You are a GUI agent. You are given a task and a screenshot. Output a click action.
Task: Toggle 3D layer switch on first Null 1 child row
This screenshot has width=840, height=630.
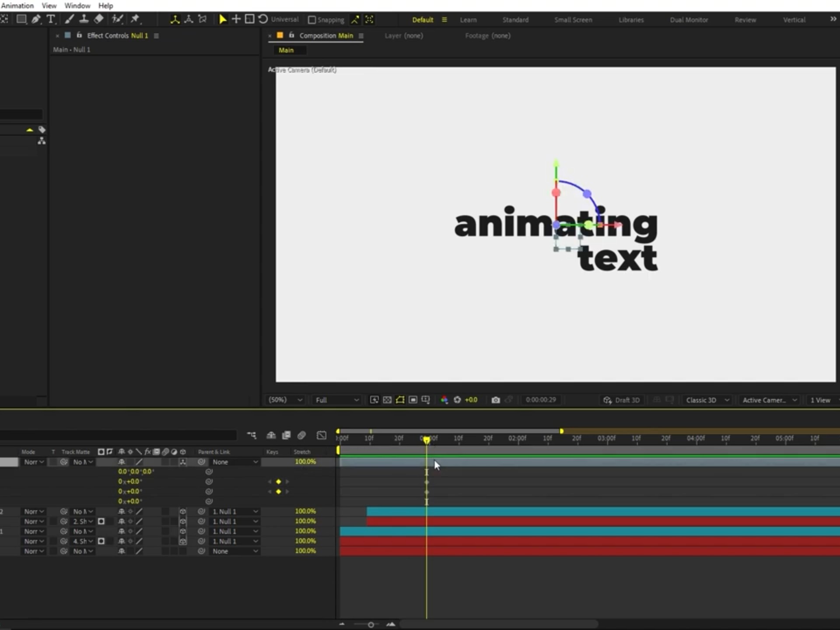coord(183,511)
